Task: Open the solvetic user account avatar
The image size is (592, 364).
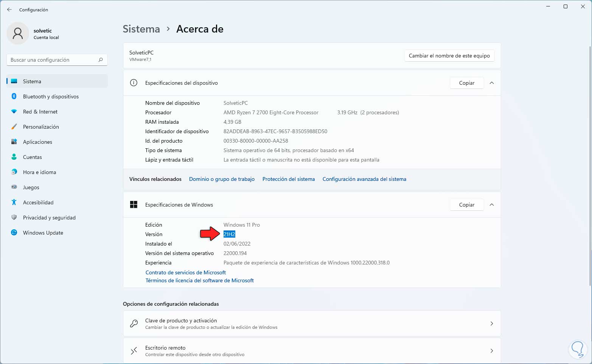Action: coord(18,33)
